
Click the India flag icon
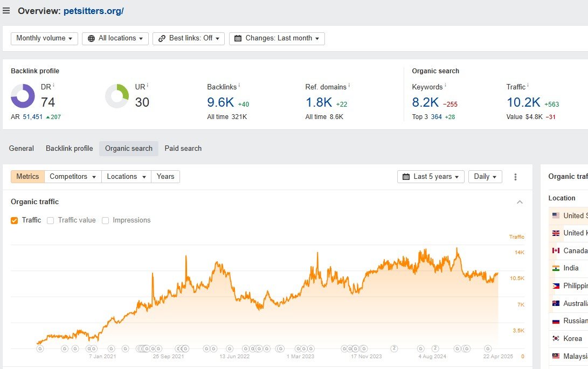click(x=556, y=268)
